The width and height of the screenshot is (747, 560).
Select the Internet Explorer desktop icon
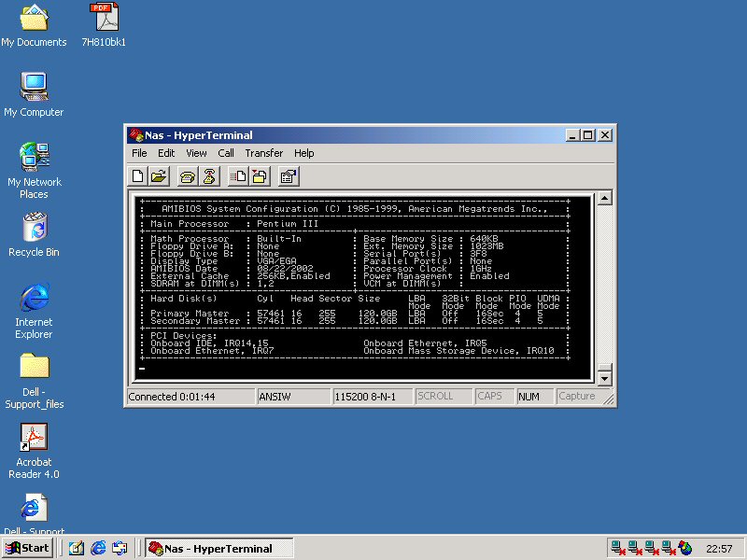coord(34,311)
